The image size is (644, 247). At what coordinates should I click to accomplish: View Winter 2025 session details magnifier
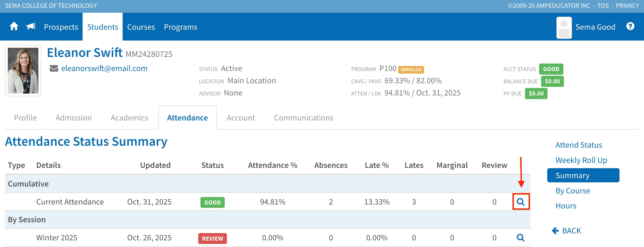[521, 238]
